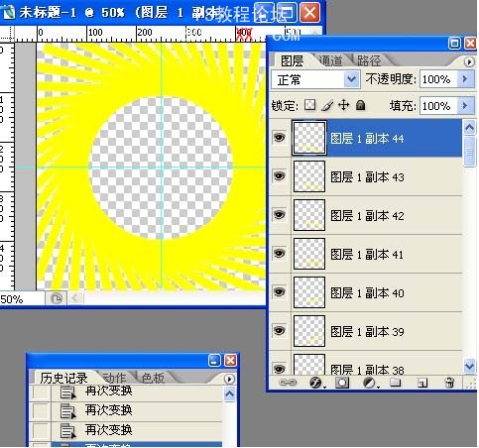Create a new adjustment layer
The width and height of the screenshot is (479, 448).
(x=370, y=383)
